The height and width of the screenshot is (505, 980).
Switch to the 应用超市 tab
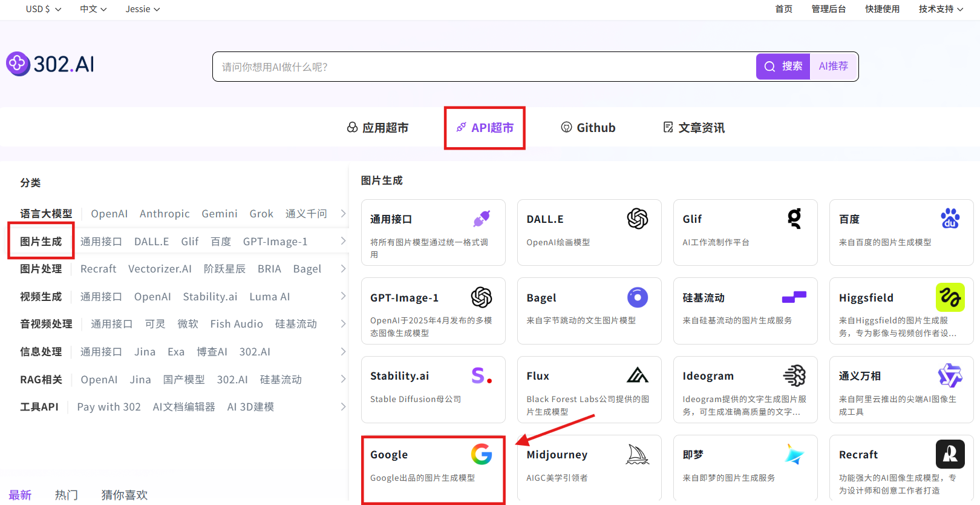[377, 127]
